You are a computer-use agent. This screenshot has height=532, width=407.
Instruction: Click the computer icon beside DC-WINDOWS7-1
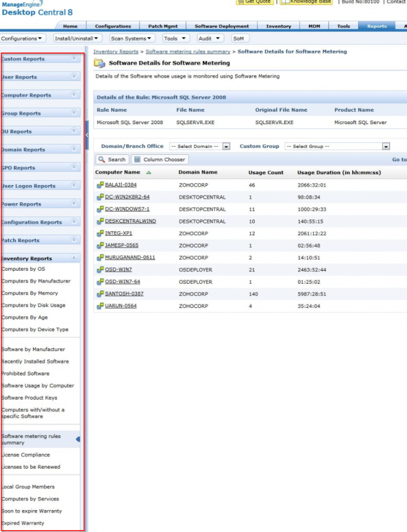click(100, 209)
